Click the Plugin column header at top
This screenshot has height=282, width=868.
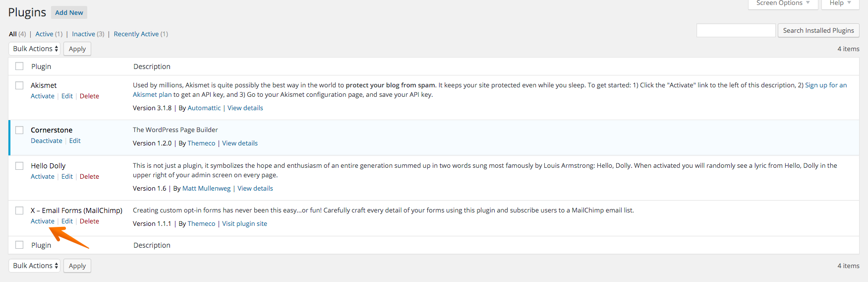41,67
